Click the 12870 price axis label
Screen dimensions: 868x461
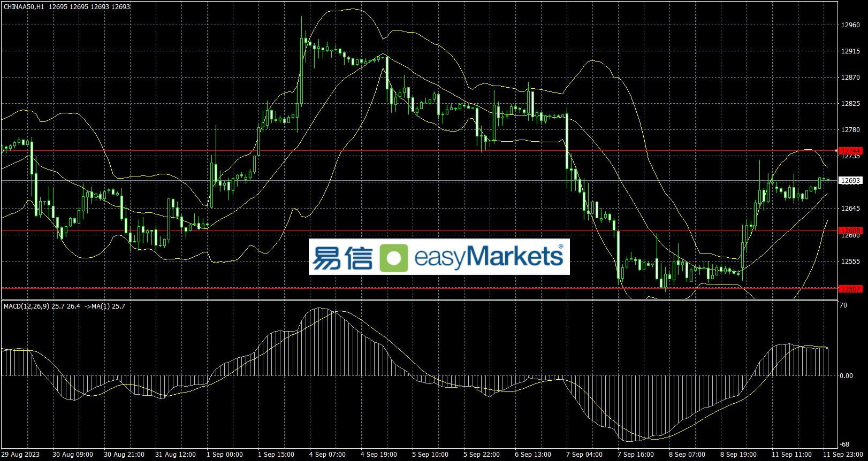[x=850, y=78]
